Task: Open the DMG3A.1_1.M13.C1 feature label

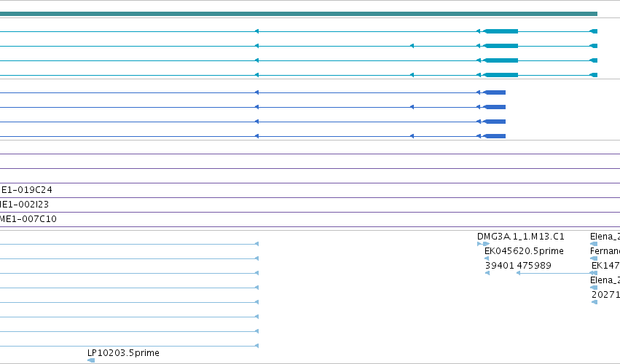Action: pyautogui.click(x=521, y=237)
